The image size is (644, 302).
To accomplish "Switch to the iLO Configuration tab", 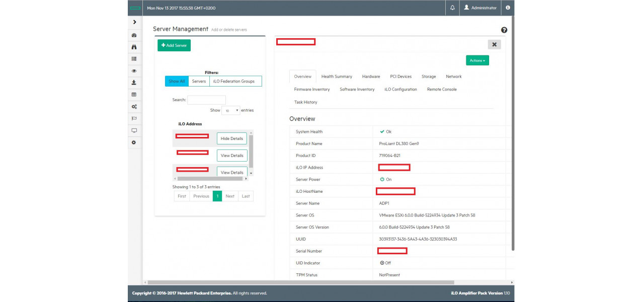I will 401,89.
